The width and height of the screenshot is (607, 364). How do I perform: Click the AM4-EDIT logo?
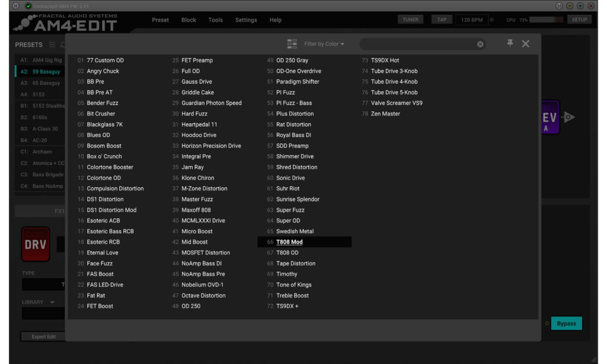(x=66, y=23)
